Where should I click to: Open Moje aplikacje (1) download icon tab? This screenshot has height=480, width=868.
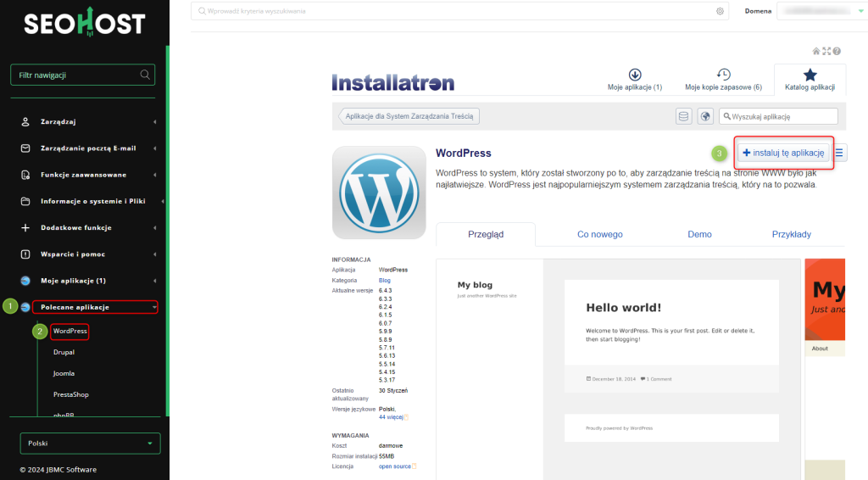click(635, 79)
